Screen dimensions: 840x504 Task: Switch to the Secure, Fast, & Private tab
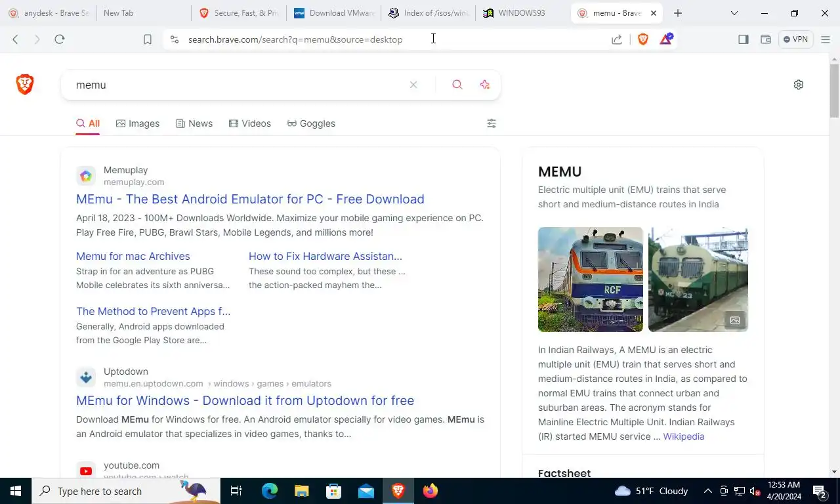coord(239,13)
